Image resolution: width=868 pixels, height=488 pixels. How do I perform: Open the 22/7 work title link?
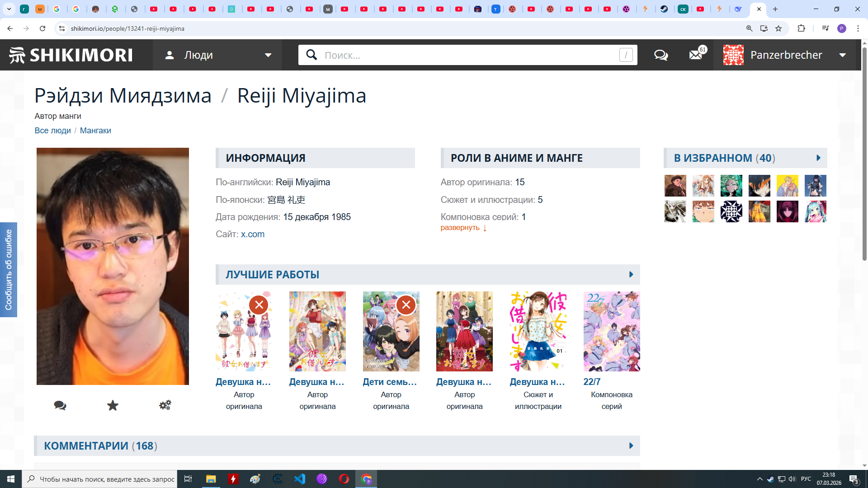tap(592, 382)
